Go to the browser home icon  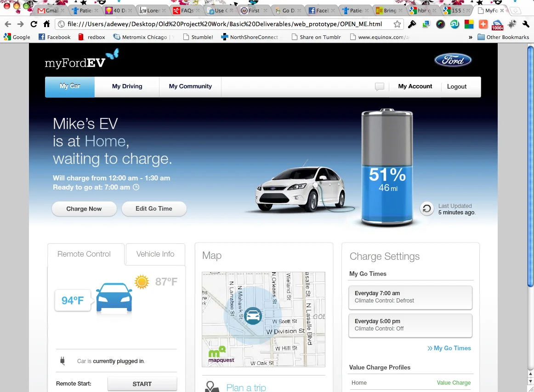tap(47, 24)
